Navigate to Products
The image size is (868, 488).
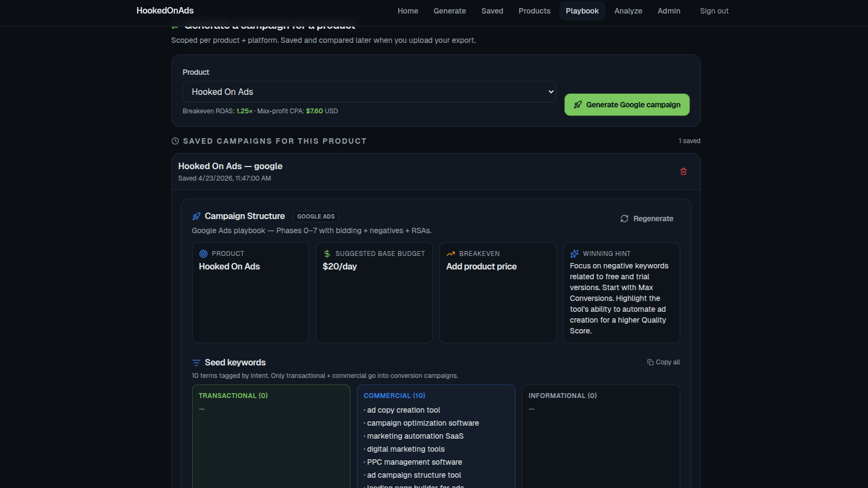coord(534,11)
